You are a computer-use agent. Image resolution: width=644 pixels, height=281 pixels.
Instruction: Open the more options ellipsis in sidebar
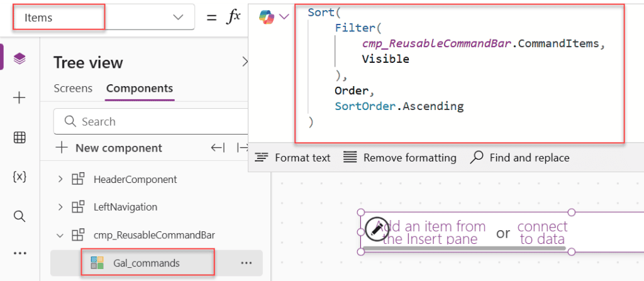(x=19, y=254)
